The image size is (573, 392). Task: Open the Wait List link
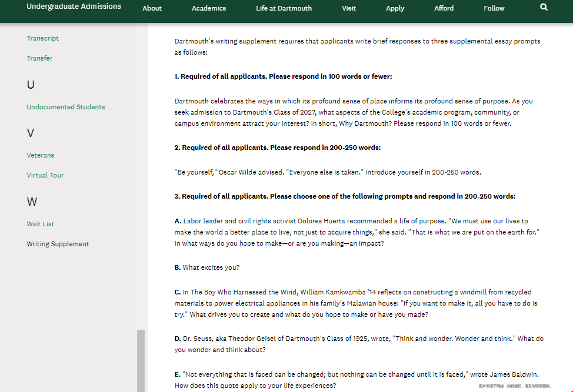point(40,224)
